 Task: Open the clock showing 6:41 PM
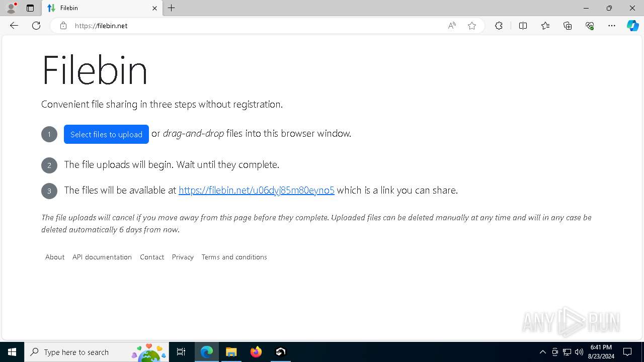tap(601, 352)
